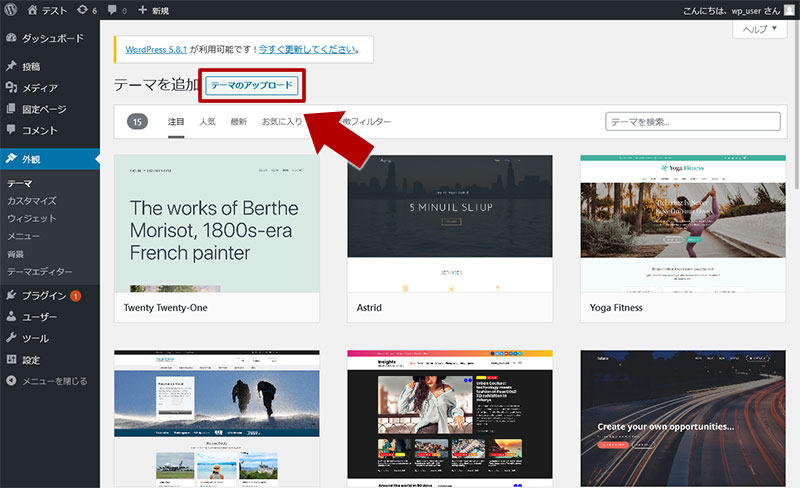
Task: Click the メニューを閉じる collapse arrow icon
Action: [x=11, y=381]
